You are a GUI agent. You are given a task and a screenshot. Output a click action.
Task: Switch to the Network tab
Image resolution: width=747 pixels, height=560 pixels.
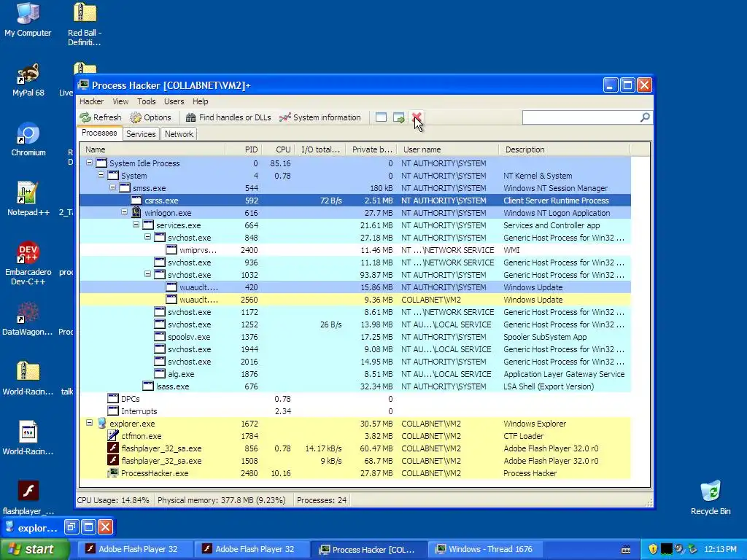click(179, 134)
